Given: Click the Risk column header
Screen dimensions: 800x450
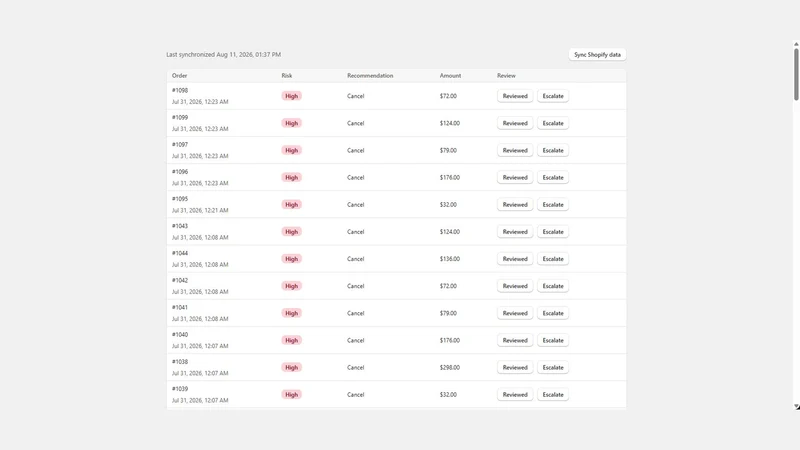Looking at the screenshot, I should tap(287, 76).
